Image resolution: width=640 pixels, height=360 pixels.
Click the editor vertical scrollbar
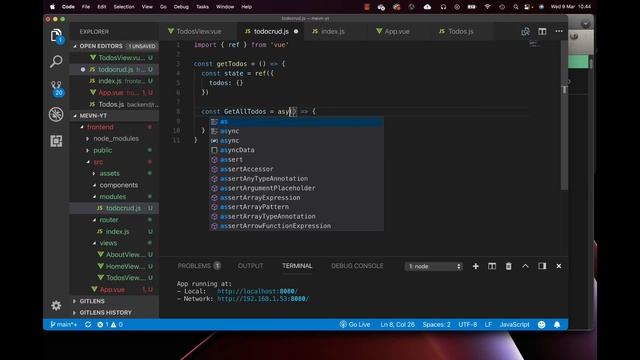pos(564,115)
